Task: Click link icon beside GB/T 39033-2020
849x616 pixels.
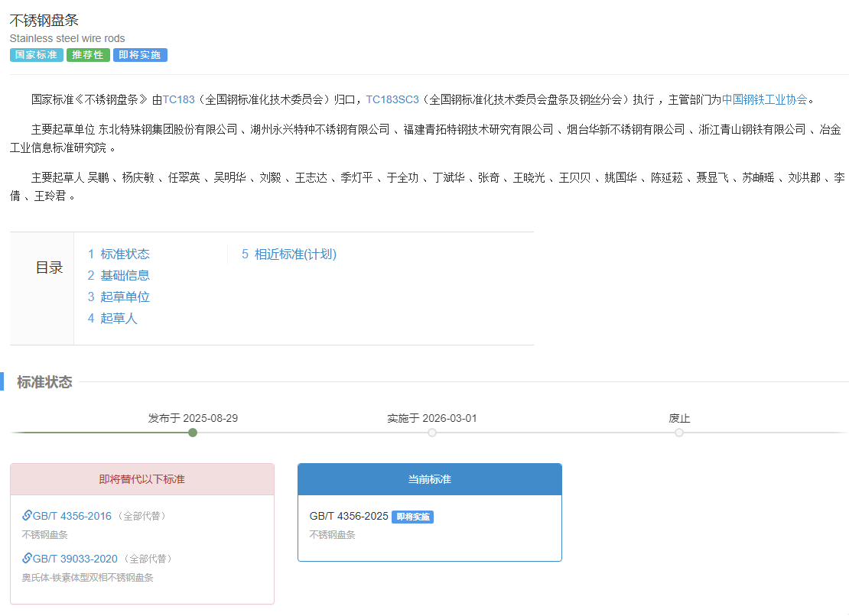Action: (x=27, y=559)
